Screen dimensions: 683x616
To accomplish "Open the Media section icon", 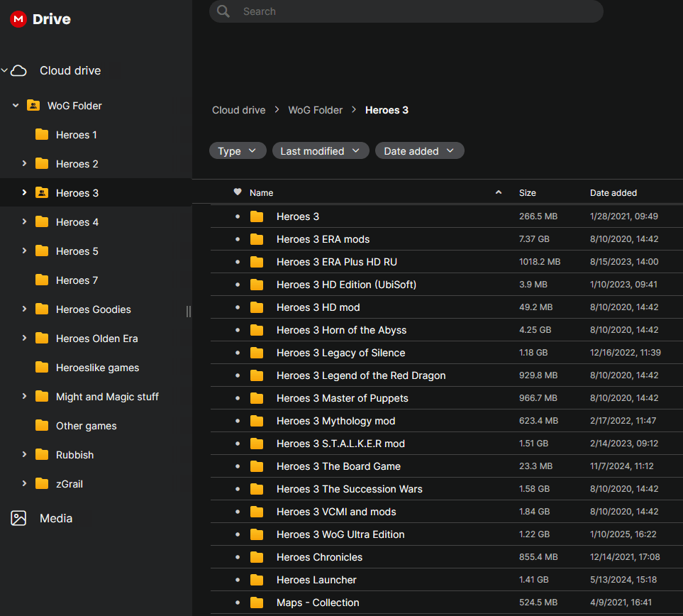I will tap(19, 518).
